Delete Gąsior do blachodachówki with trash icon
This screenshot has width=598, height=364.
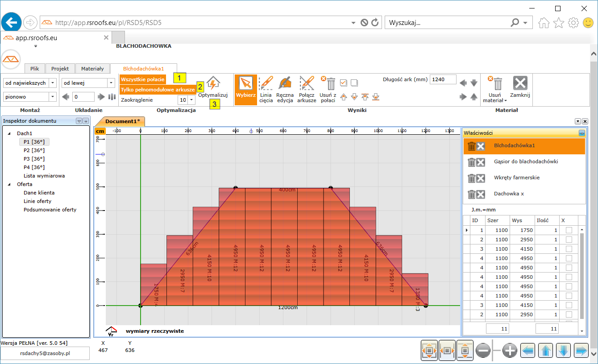(x=471, y=162)
